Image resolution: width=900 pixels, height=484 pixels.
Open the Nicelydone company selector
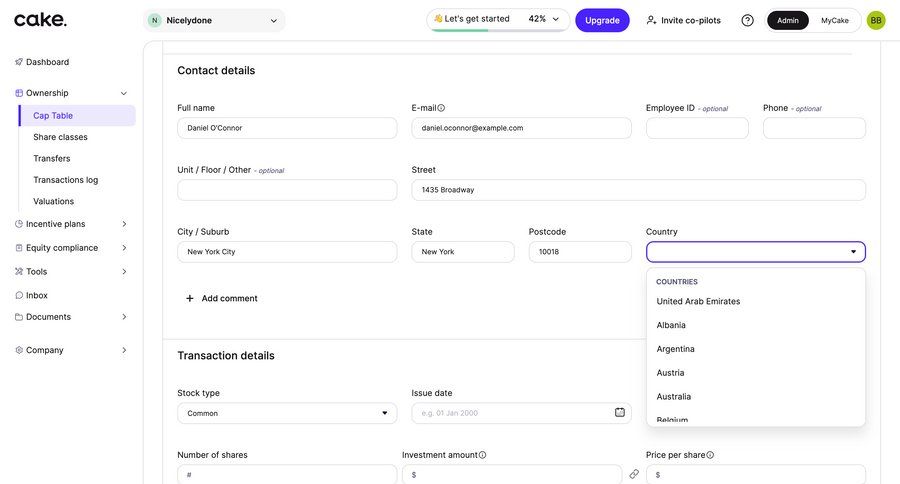click(x=214, y=20)
